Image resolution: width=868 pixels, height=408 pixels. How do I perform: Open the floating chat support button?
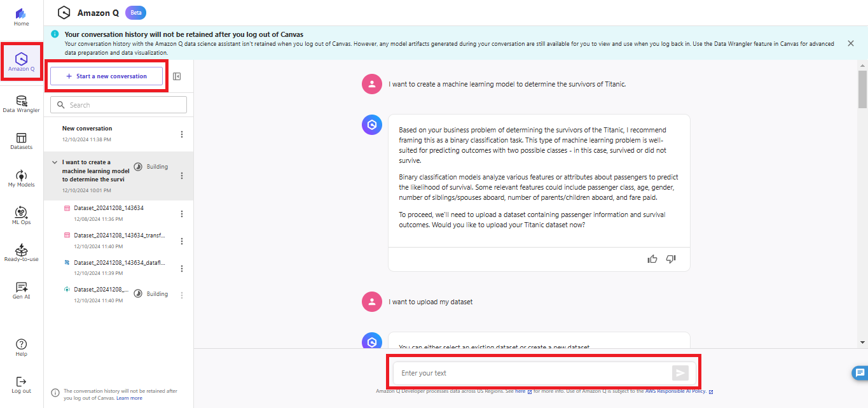(860, 373)
